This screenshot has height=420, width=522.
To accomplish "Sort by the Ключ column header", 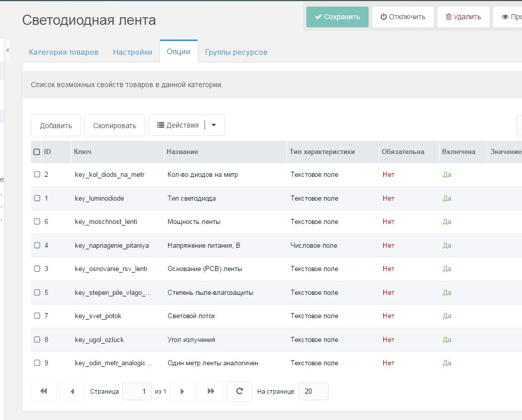I will [x=83, y=152].
